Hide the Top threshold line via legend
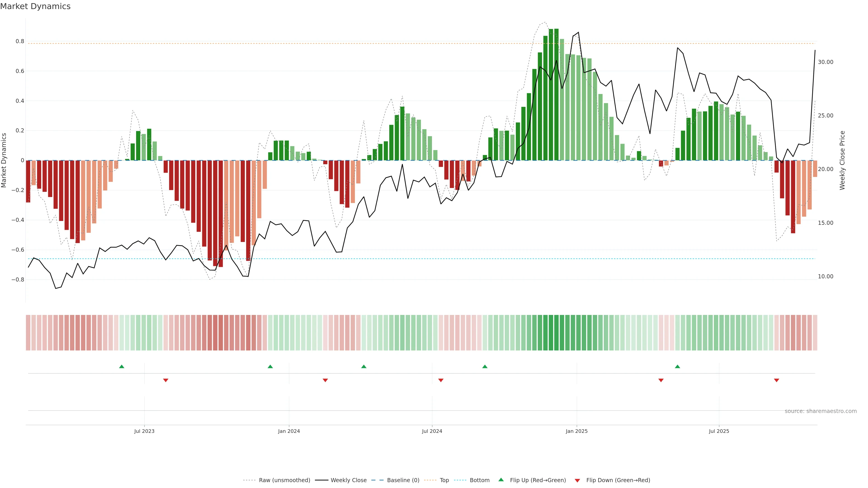 coord(444,480)
